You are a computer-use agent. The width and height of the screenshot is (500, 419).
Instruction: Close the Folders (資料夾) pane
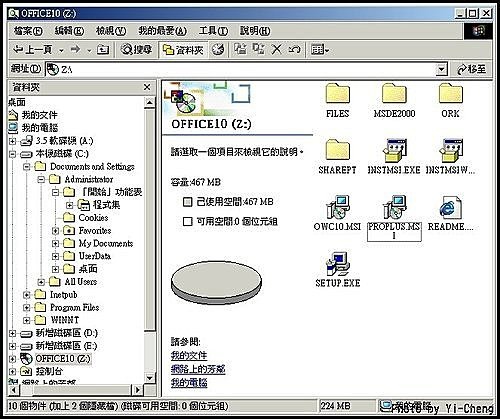pyautogui.click(x=147, y=87)
